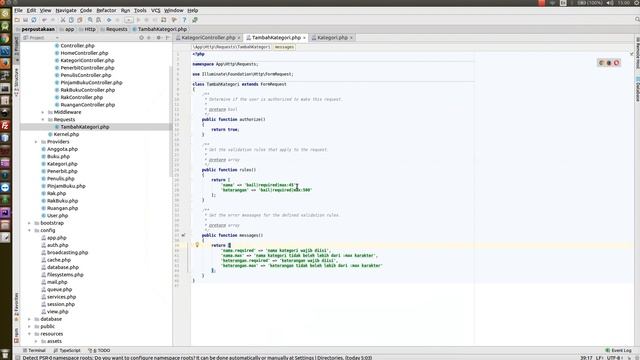The image size is (640, 360).
Task: Click the volume icon in system tray
Action: pos(609,3)
